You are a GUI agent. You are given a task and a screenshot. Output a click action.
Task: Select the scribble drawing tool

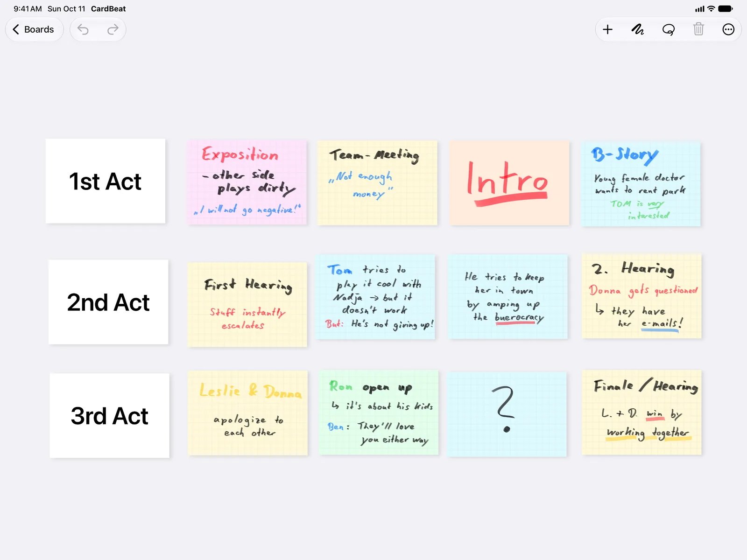(638, 30)
